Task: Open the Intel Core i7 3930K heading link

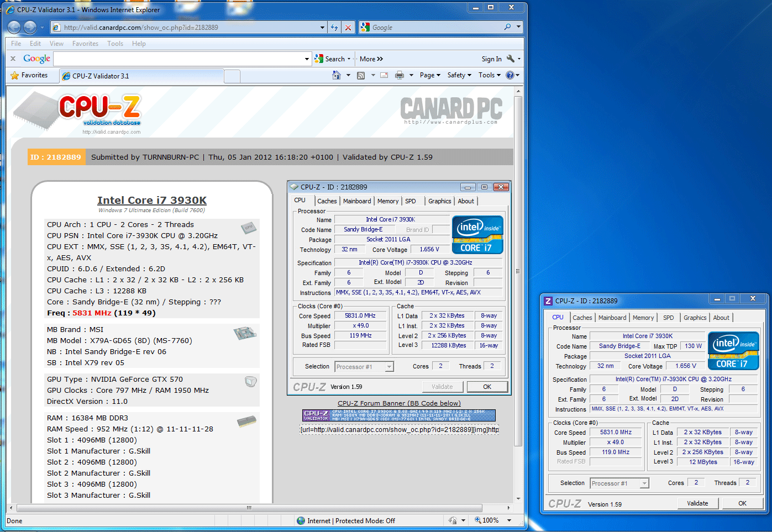Action: point(152,201)
